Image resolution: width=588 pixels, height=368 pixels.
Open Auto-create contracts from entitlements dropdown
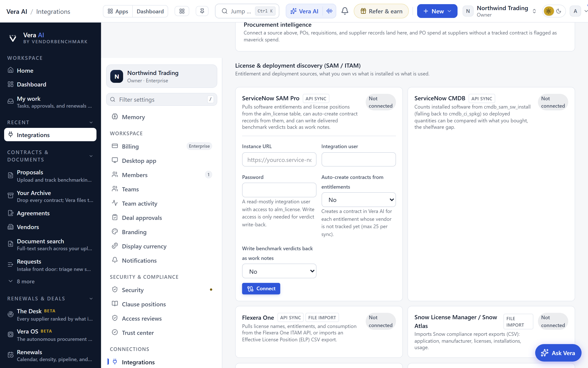358,200
